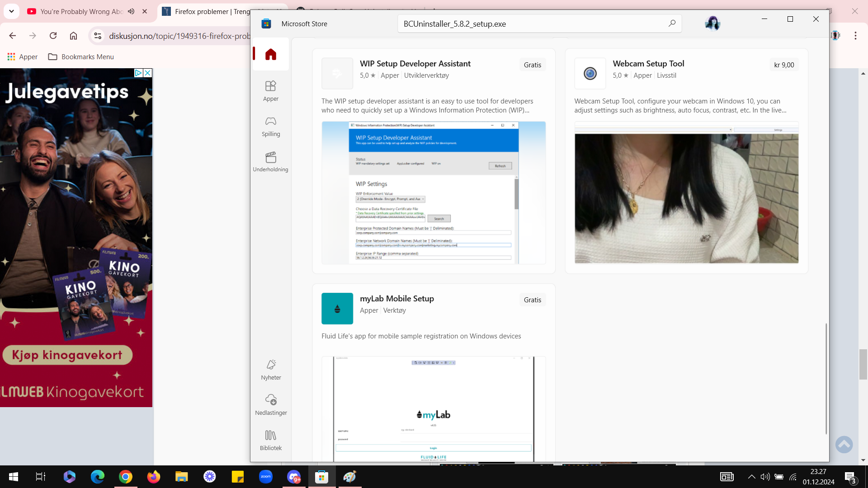This screenshot has height=488, width=868.
Task: Mute the YouTube tab audio
Action: pos(131,11)
